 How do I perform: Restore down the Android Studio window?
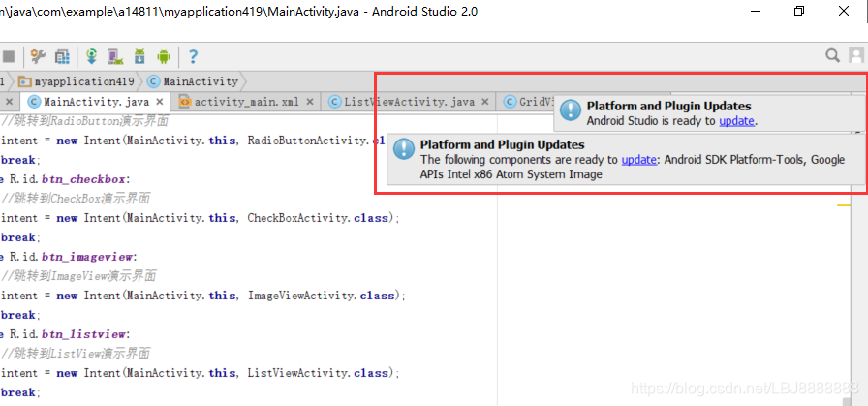[799, 11]
